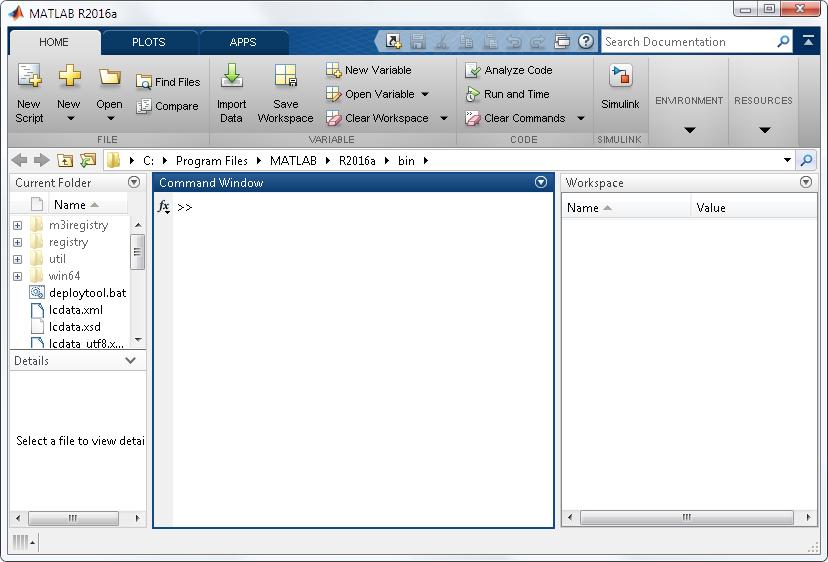Click Browse for folder icon
828x562 pixels.
pyautogui.click(x=88, y=160)
